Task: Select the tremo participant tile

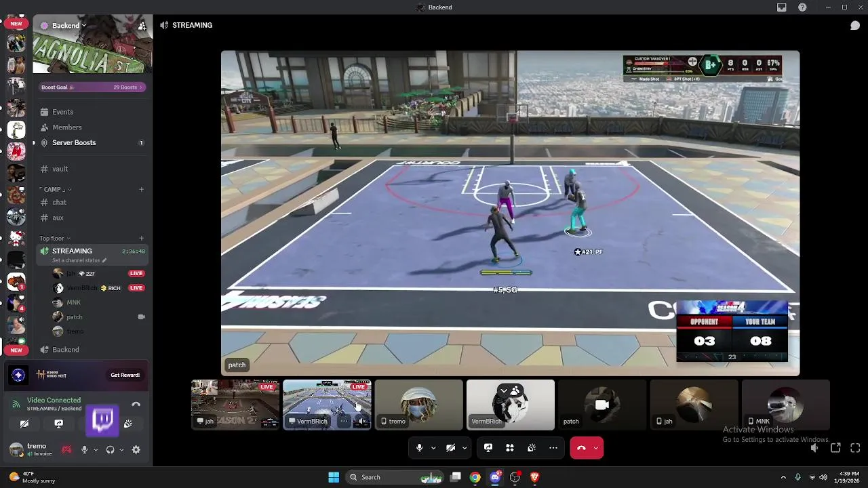Action: (x=419, y=405)
